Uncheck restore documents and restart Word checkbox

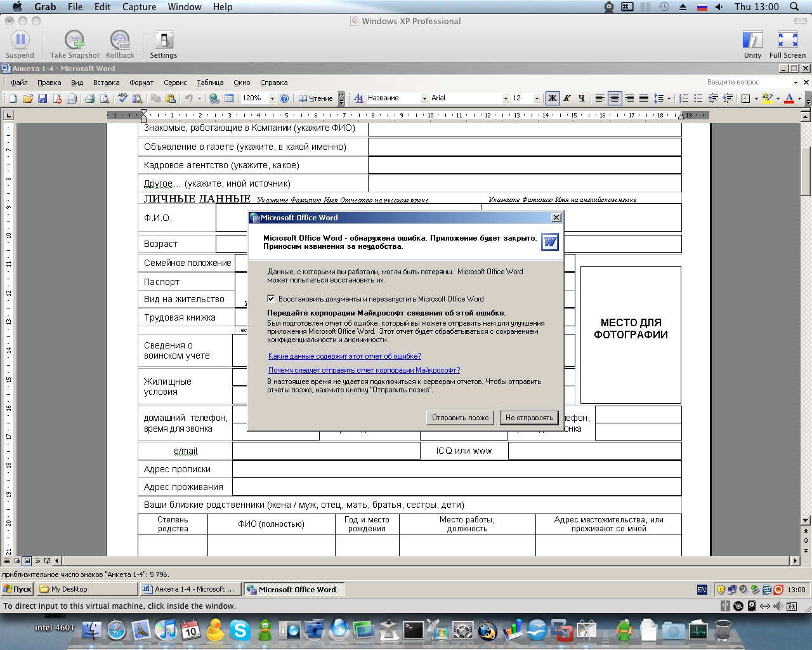click(271, 298)
